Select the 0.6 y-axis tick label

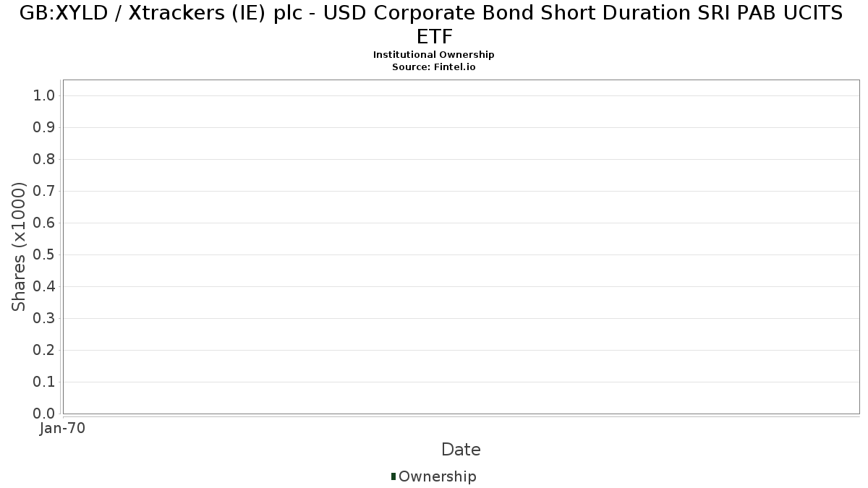[x=44, y=223]
